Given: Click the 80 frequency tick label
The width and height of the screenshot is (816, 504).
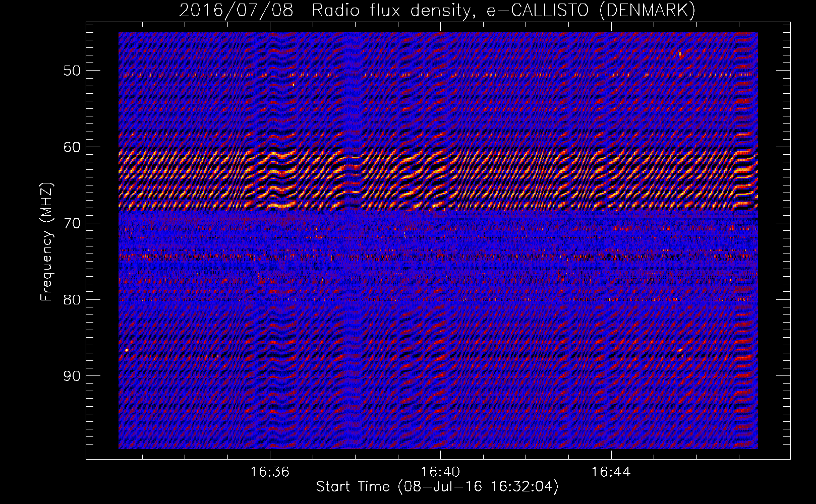Looking at the screenshot, I should [x=72, y=300].
